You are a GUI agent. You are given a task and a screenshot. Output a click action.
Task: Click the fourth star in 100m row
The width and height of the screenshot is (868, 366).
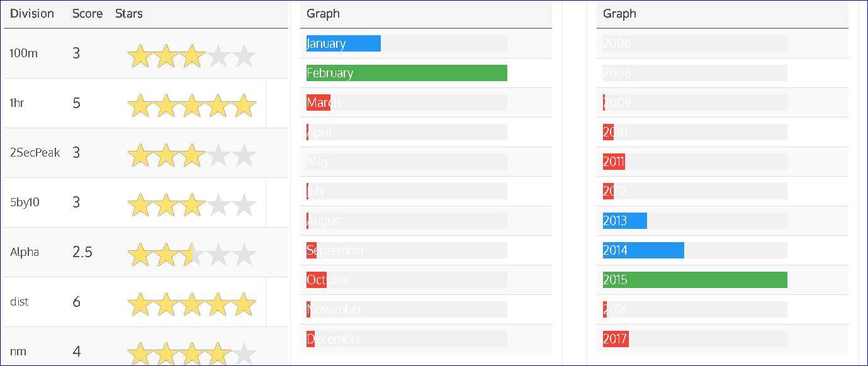[x=218, y=56]
